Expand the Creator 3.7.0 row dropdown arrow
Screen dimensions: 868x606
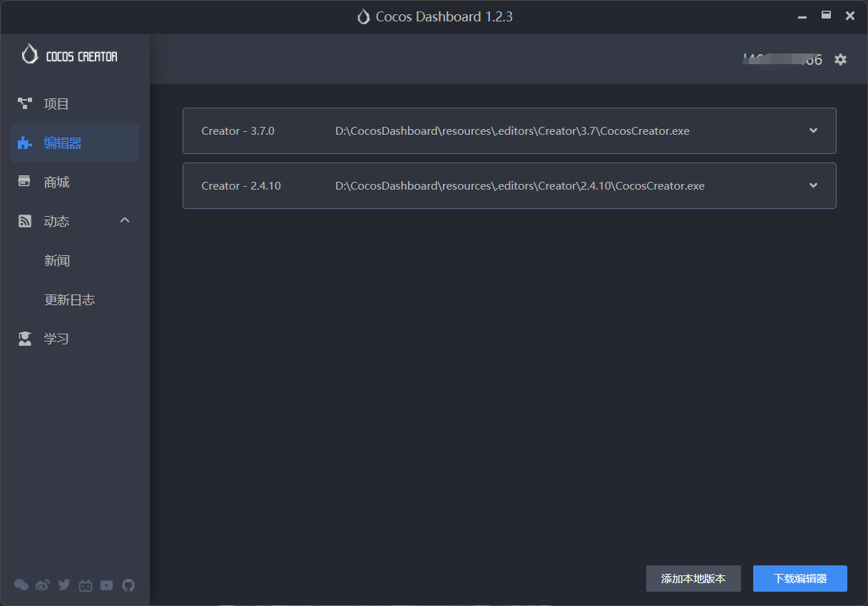(x=813, y=130)
